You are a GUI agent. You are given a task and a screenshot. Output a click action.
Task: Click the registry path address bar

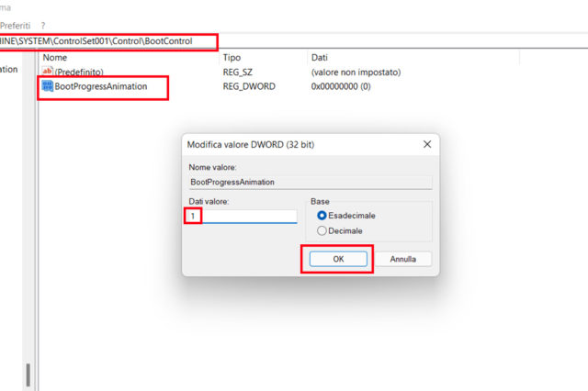tap(294, 40)
